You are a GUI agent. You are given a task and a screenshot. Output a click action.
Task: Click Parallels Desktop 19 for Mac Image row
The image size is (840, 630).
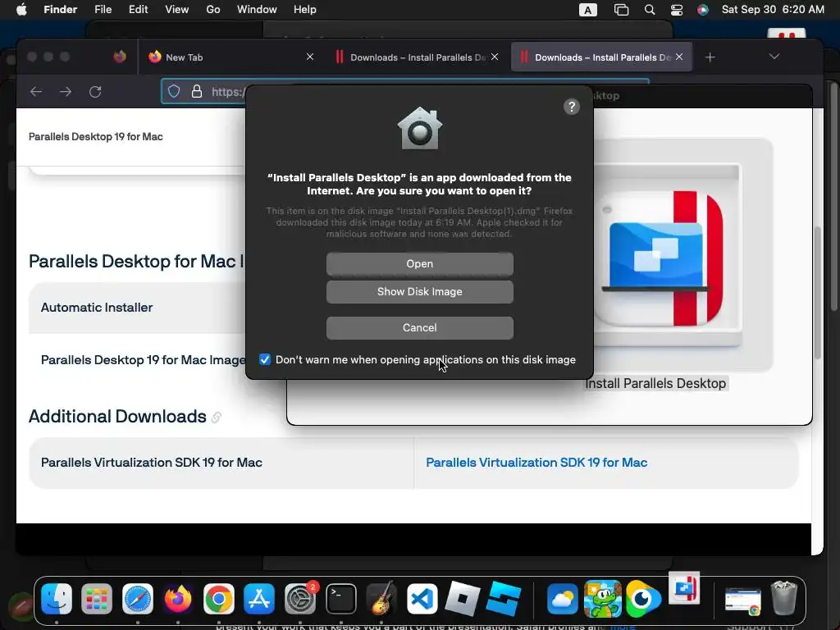[x=143, y=360]
